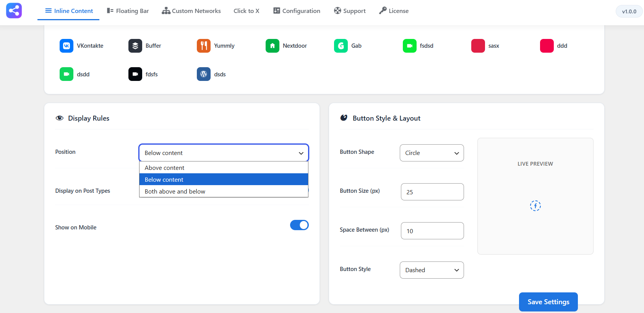Click the VKontakte label
The height and width of the screenshot is (313, 644).
click(x=90, y=46)
